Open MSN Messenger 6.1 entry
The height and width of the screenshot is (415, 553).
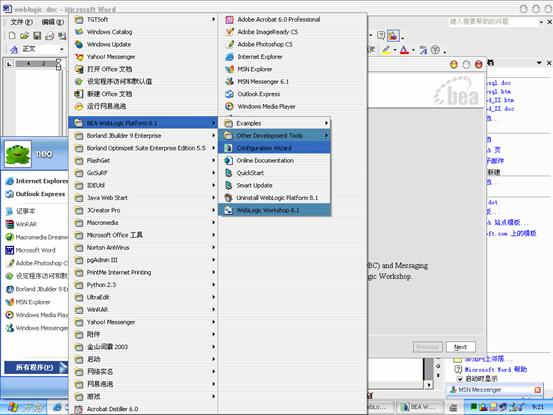coord(263,81)
